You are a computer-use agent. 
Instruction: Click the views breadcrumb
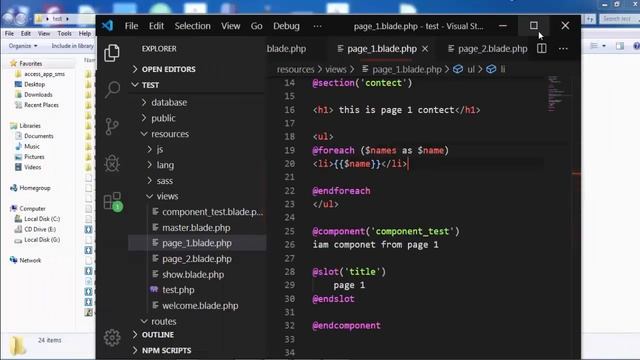[336, 69]
